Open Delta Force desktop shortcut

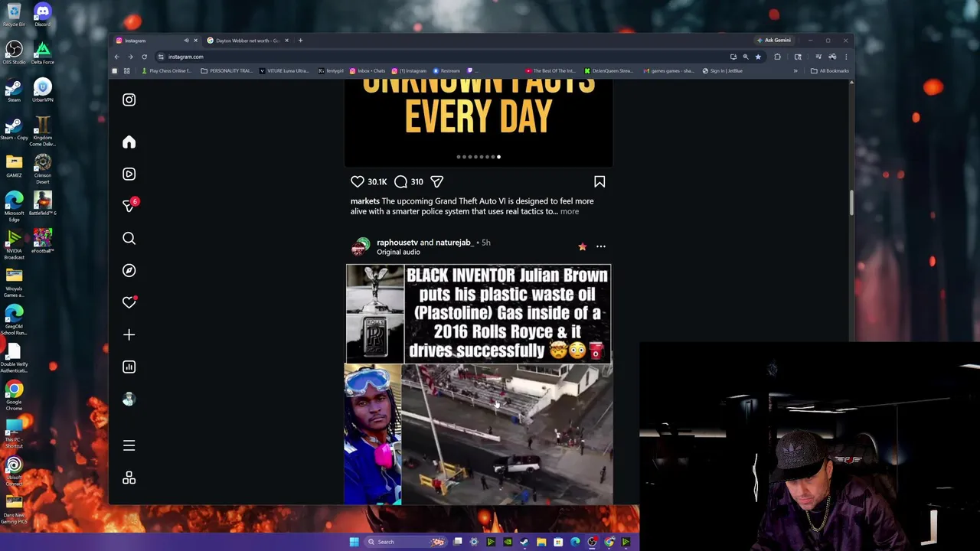pyautogui.click(x=42, y=52)
